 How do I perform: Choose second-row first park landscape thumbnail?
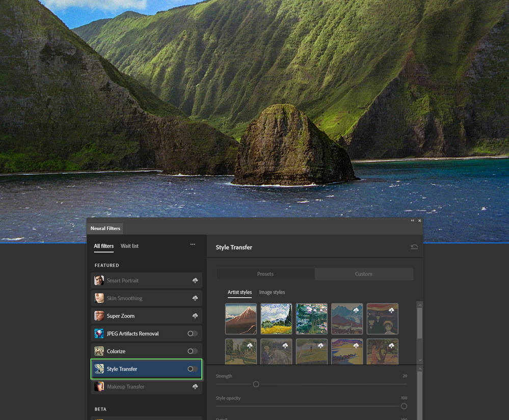click(x=241, y=352)
